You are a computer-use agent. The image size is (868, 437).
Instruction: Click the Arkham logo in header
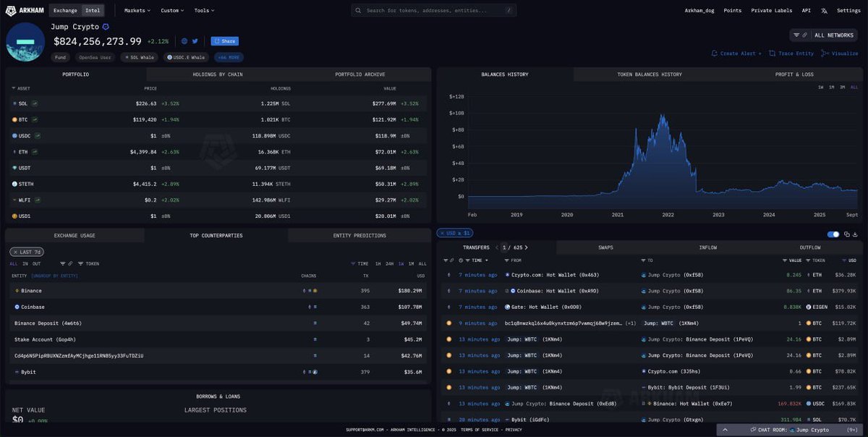[x=25, y=10]
